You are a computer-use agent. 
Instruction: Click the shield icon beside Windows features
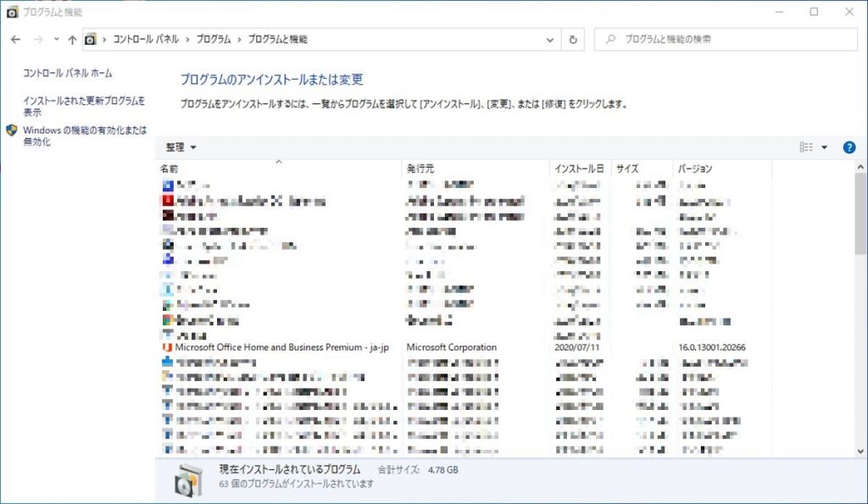(12, 130)
